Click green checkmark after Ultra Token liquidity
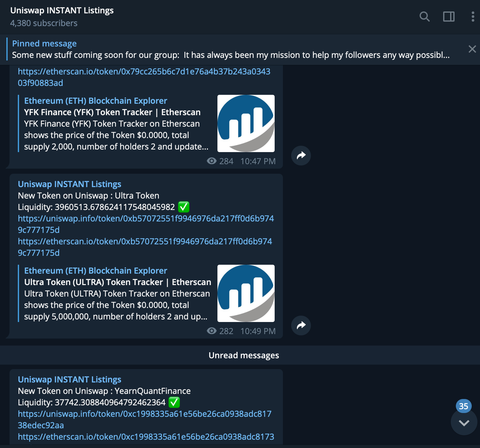Viewport: 480px width, 448px height. 184,207
